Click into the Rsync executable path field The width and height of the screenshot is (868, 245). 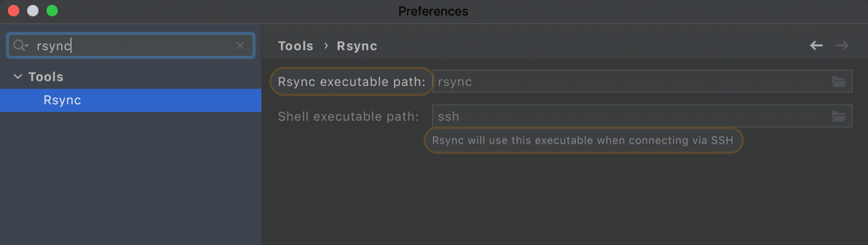tap(631, 81)
